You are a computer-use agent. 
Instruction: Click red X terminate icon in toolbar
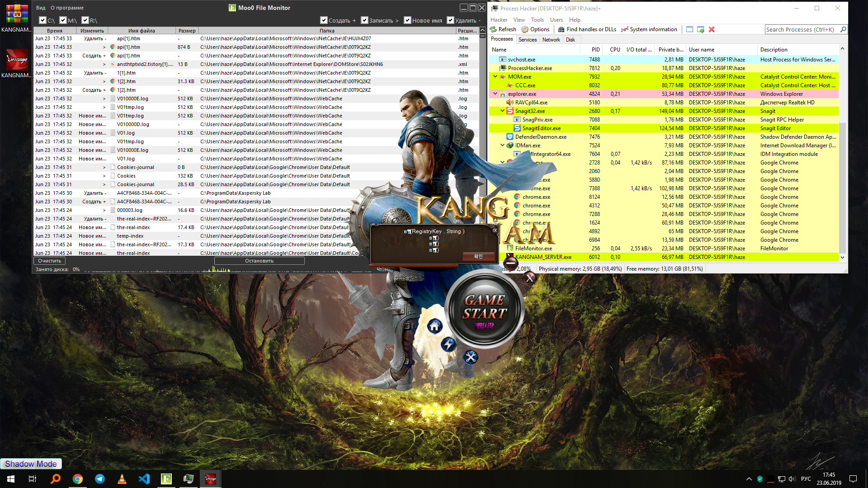(x=712, y=29)
